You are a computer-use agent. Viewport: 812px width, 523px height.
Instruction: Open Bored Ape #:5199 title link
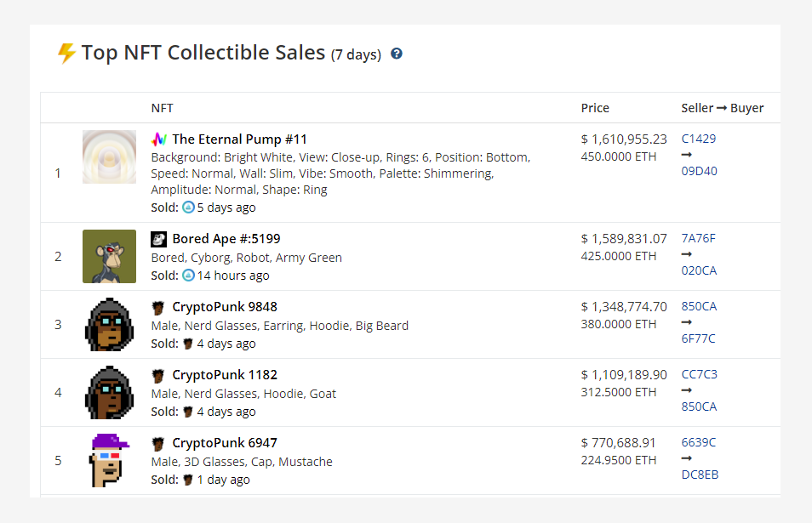click(226, 238)
